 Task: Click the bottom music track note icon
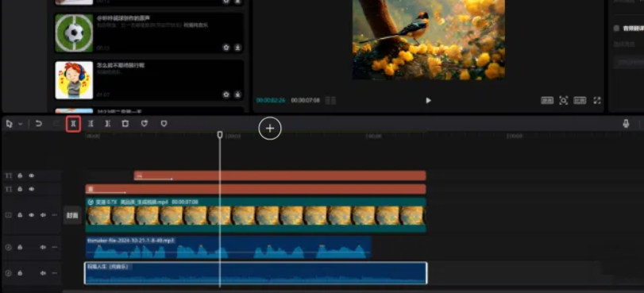(8, 273)
